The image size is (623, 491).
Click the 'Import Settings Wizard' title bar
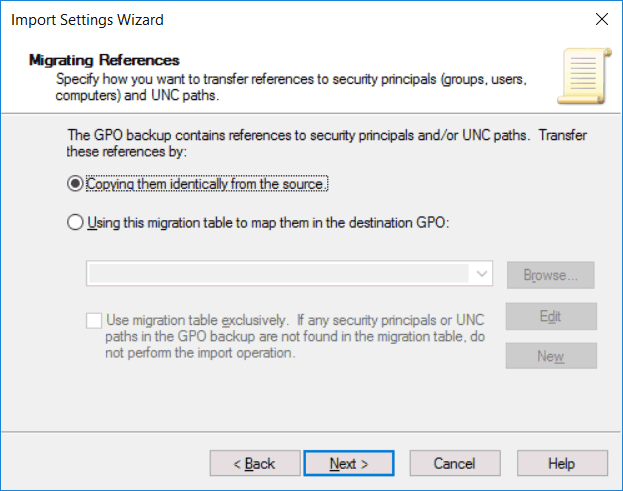pos(87,19)
